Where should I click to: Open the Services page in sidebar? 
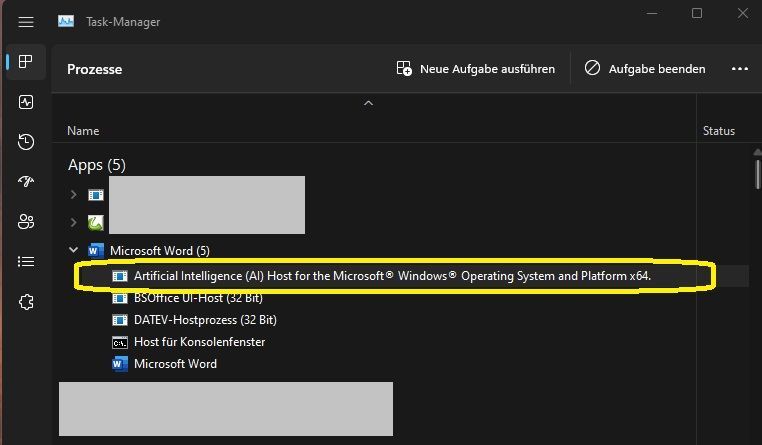pyautogui.click(x=26, y=302)
